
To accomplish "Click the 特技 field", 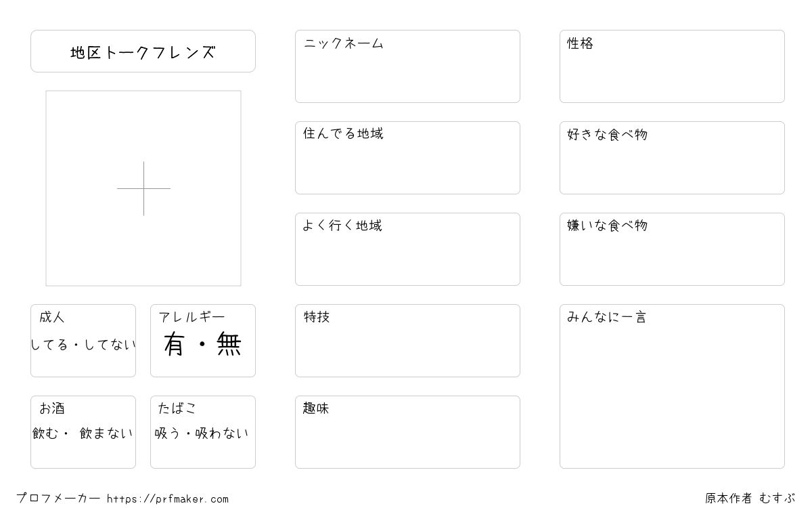I will point(407,341).
